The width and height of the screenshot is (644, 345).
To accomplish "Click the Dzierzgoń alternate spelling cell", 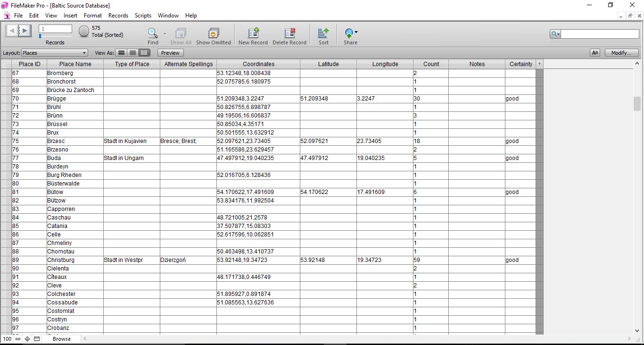I will (188, 260).
